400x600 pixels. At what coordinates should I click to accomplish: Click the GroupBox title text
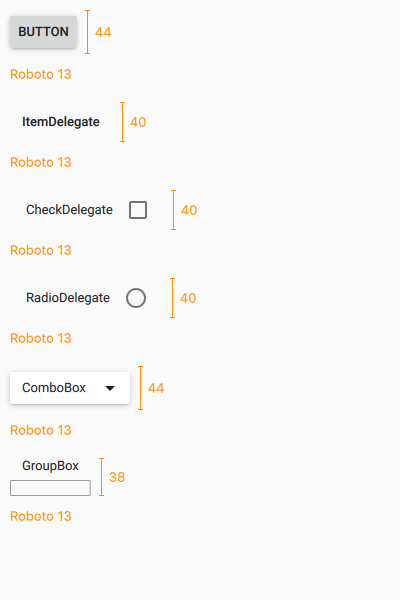pos(50,466)
